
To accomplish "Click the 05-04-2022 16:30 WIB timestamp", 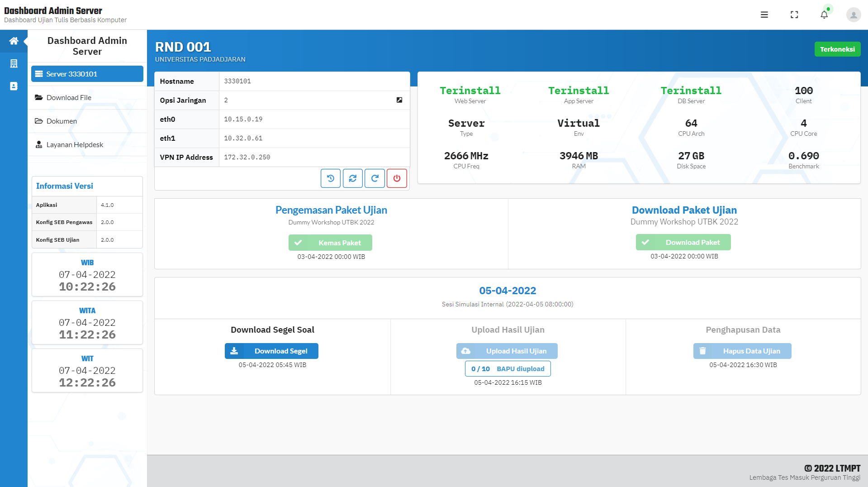I will coord(743,365).
